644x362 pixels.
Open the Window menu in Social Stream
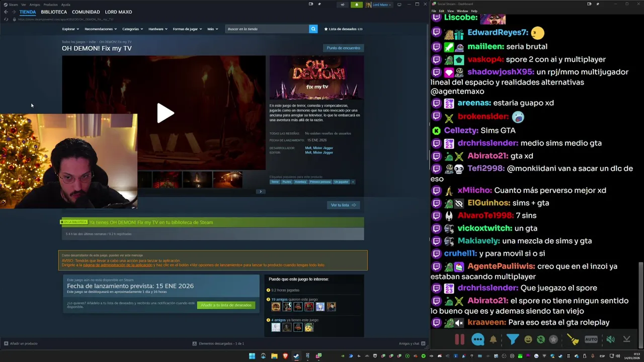coord(462,11)
